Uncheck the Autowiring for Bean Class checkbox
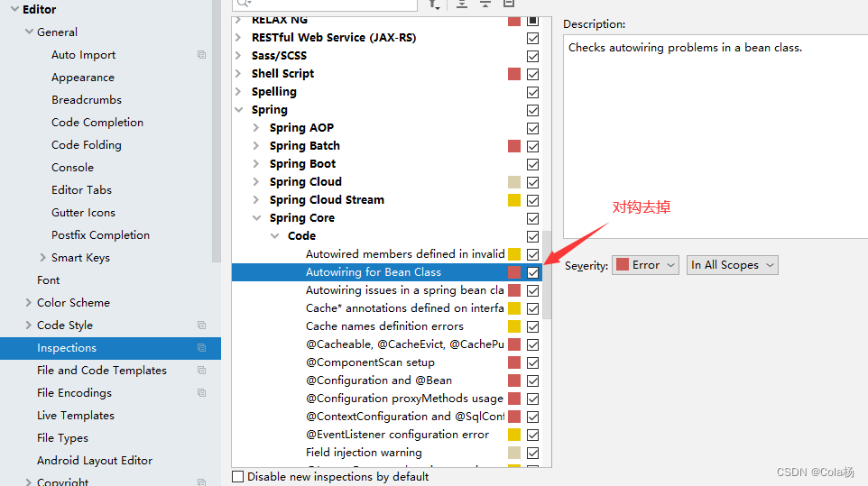Image resolution: width=868 pixels, height=486 pixels. pos(532,272)
